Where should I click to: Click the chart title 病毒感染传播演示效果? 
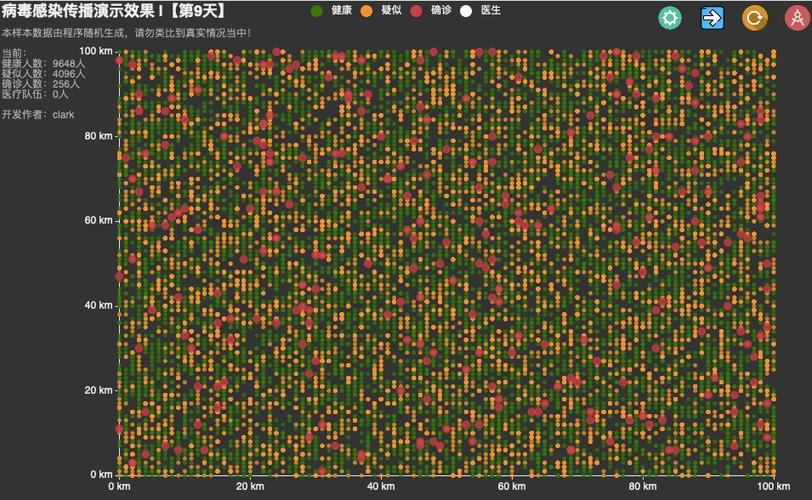click(81, 10)
